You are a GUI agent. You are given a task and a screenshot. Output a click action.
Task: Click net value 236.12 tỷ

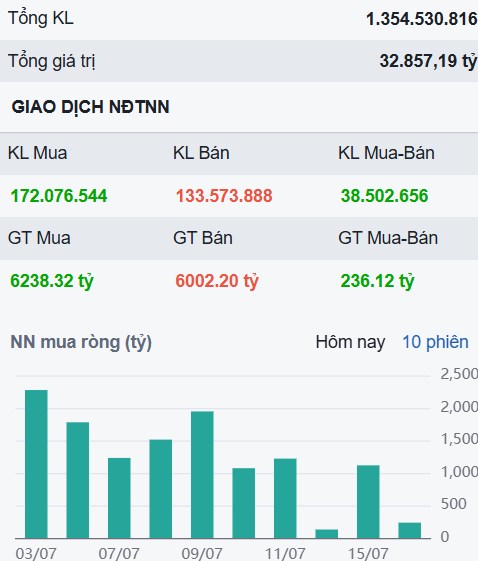point(377,281)
